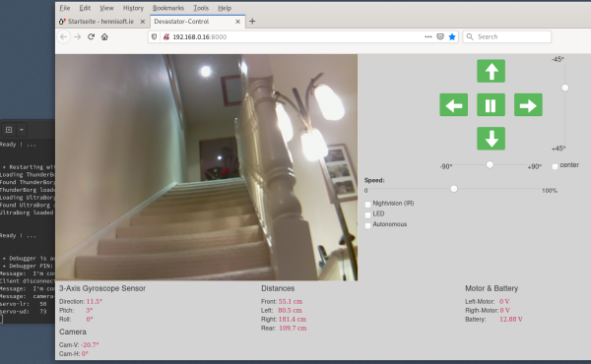Click the Rear distance 109.7 cm
The width and height of the screenshot is (591, 364).
[x=293, y=329]
